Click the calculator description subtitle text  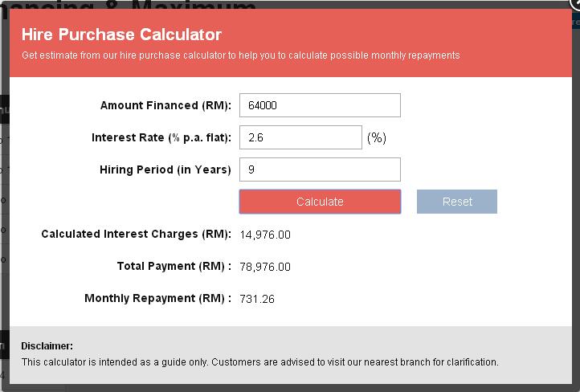point(241,55)
